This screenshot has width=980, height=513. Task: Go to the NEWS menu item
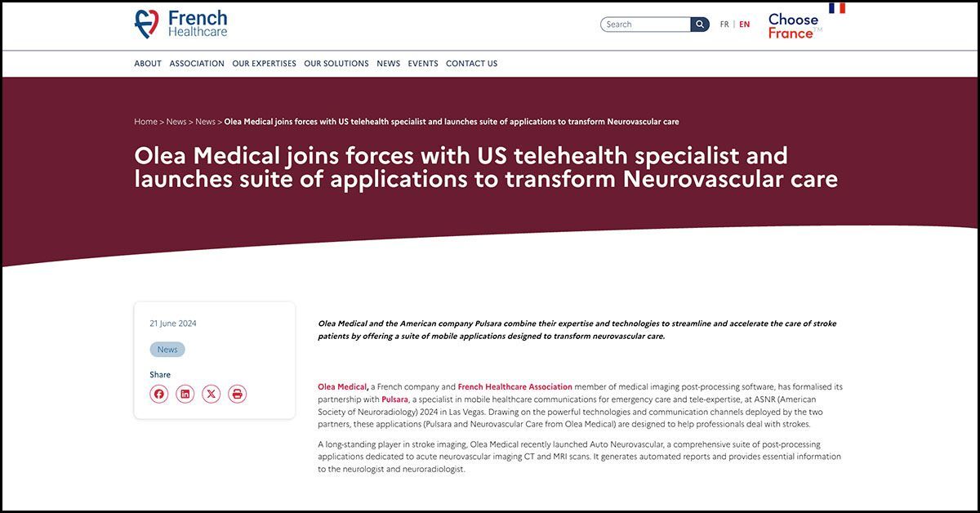pyautogui.click(x=389, y=64)
